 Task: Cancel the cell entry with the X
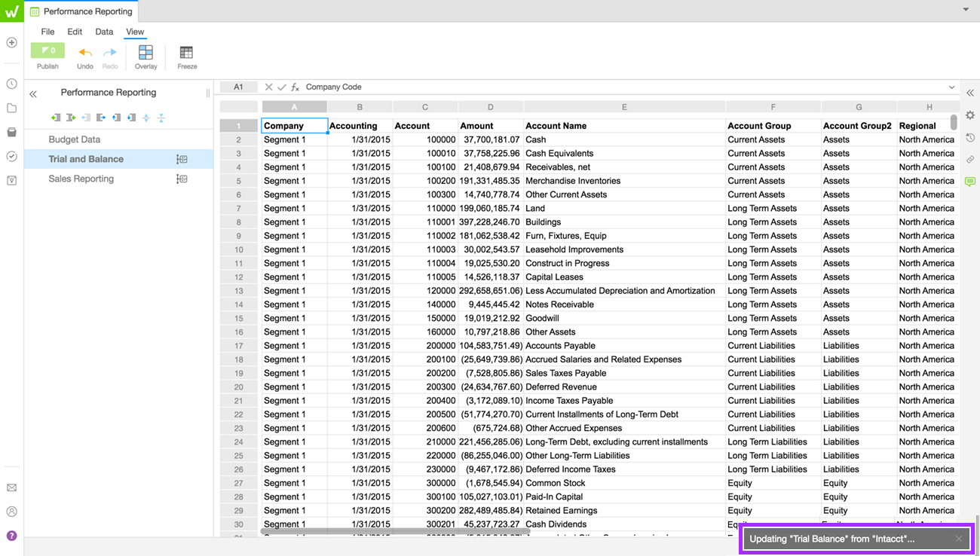click(x=268, y=87)
